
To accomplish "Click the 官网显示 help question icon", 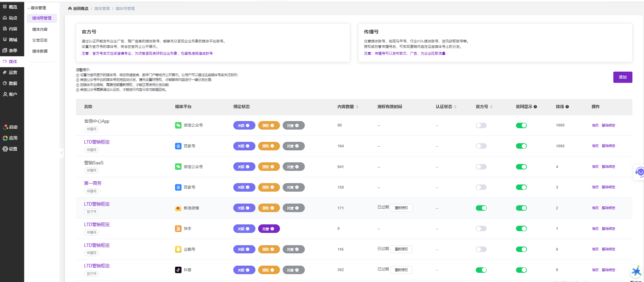I will (x=535, y=107).
